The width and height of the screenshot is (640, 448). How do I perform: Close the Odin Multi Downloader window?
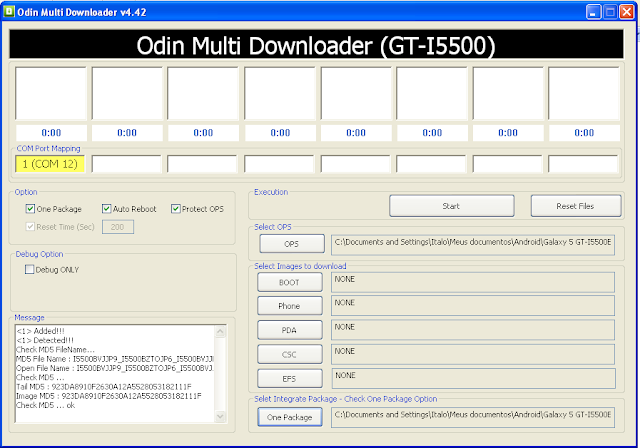coord(627,11)
